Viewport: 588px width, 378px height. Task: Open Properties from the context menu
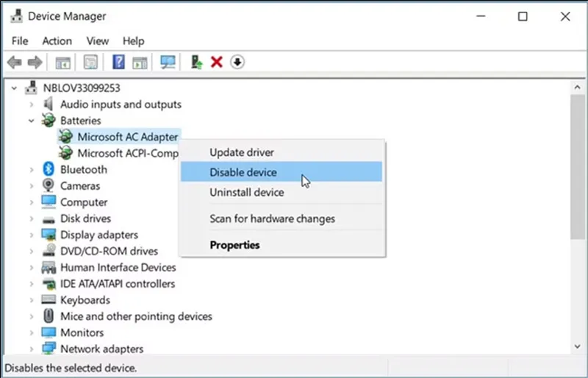coord(234,245)
